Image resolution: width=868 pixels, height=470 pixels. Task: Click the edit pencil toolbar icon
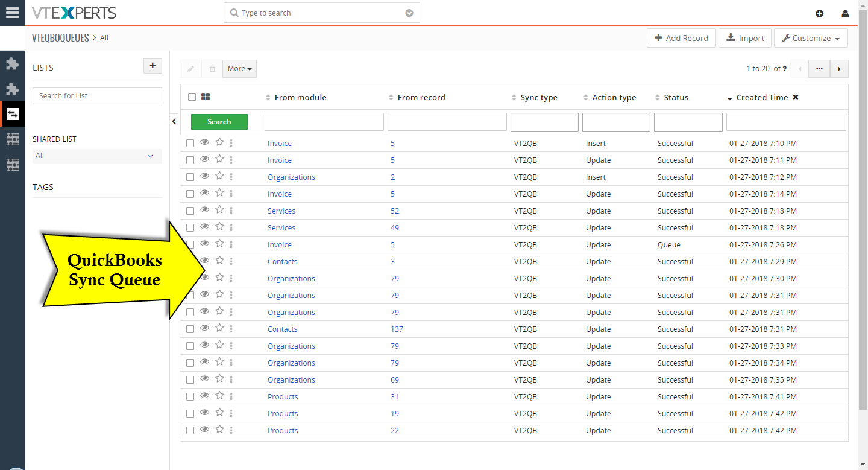pyautogui.click(x=190, y=69)
